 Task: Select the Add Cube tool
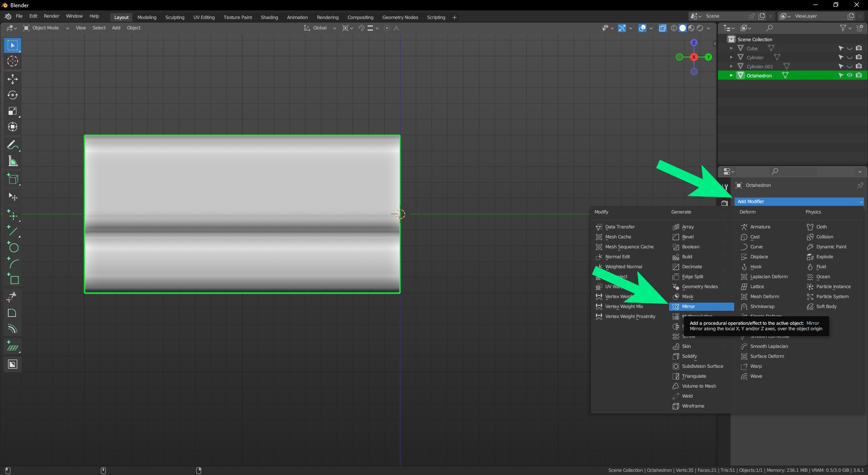click(x=13, y=179)
